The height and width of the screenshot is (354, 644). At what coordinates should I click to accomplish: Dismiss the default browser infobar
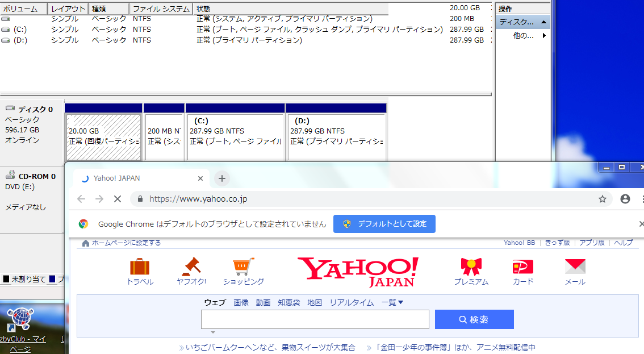tap(641, 224)
